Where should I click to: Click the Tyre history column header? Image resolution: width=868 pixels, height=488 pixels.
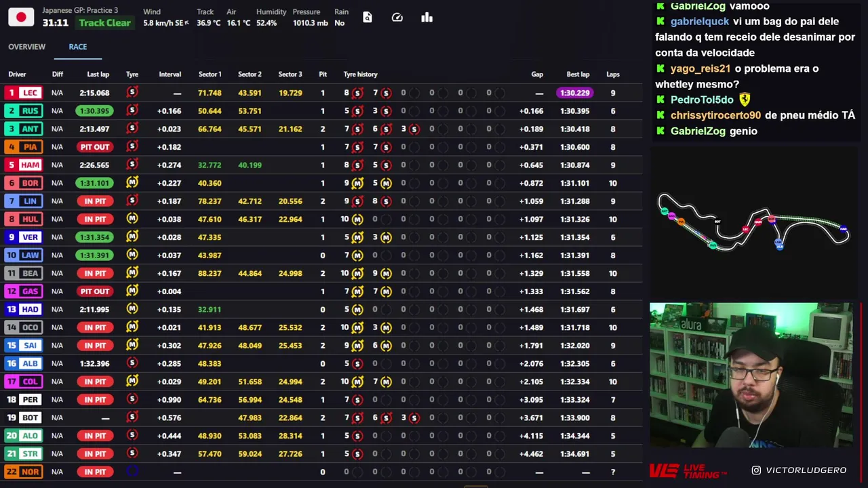coord(360,75)
